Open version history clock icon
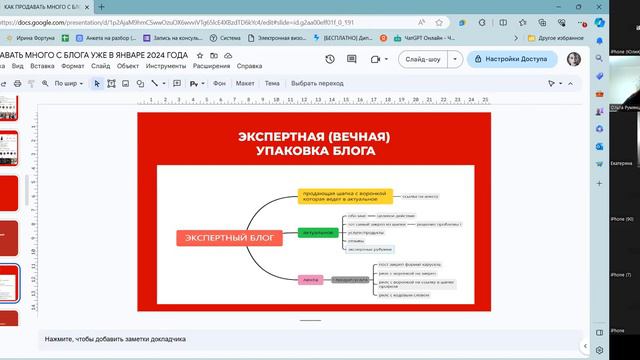The width and height of the screenshot is (640, 360). [x=330, y=59]
